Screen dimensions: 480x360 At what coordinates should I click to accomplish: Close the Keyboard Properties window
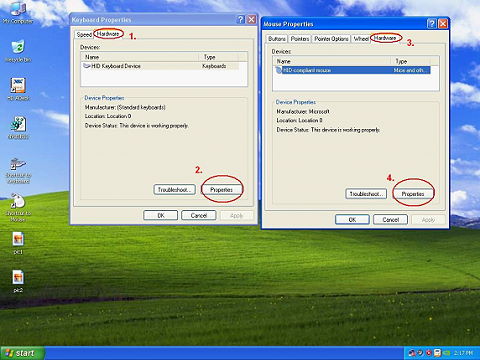click(x=252, y=20)
